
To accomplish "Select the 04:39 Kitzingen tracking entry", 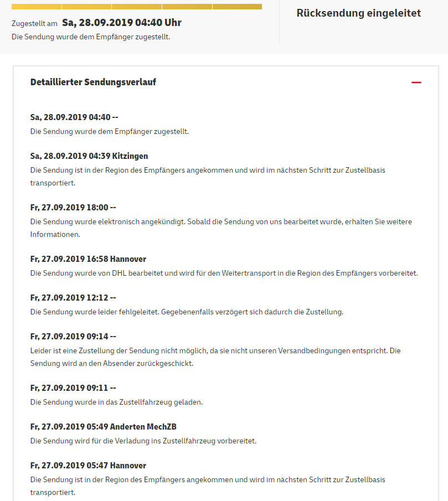I will [89, 156].
